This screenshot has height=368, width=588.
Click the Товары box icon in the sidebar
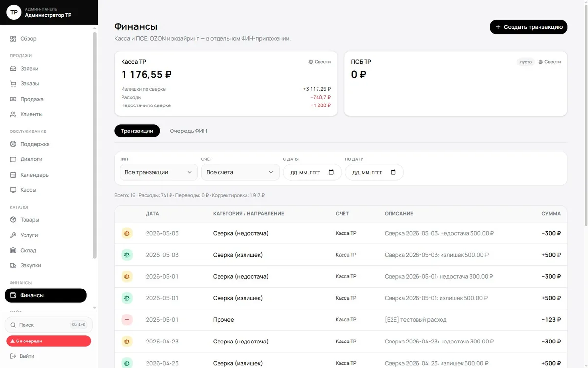pyautogui.click(x=13, y=220)
